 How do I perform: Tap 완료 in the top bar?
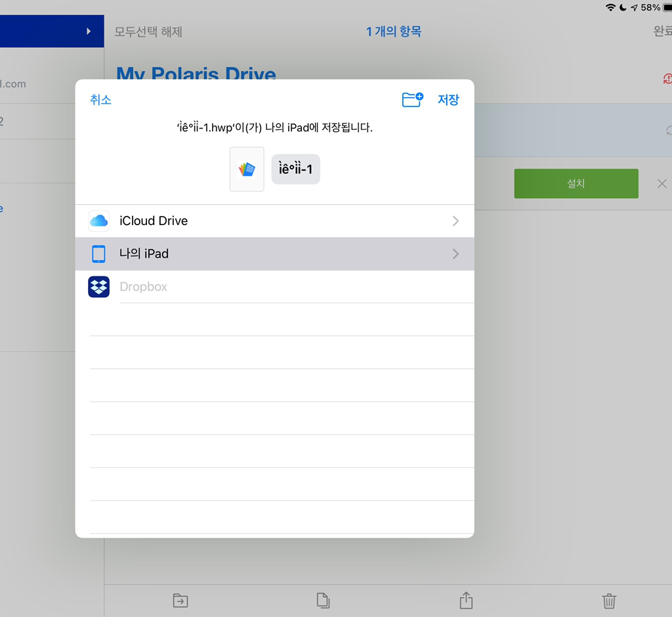click(x=662, y=32)
